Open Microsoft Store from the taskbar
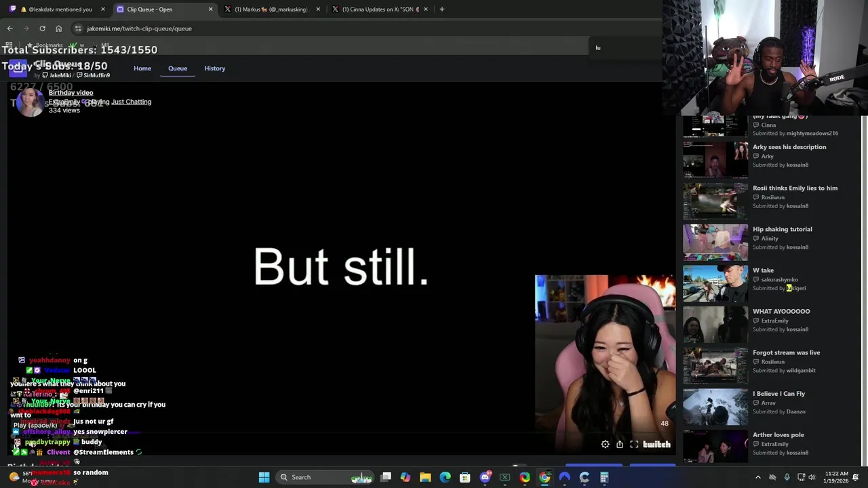The height and width of the screenshot is (488, 868). [x=465, y=477]
